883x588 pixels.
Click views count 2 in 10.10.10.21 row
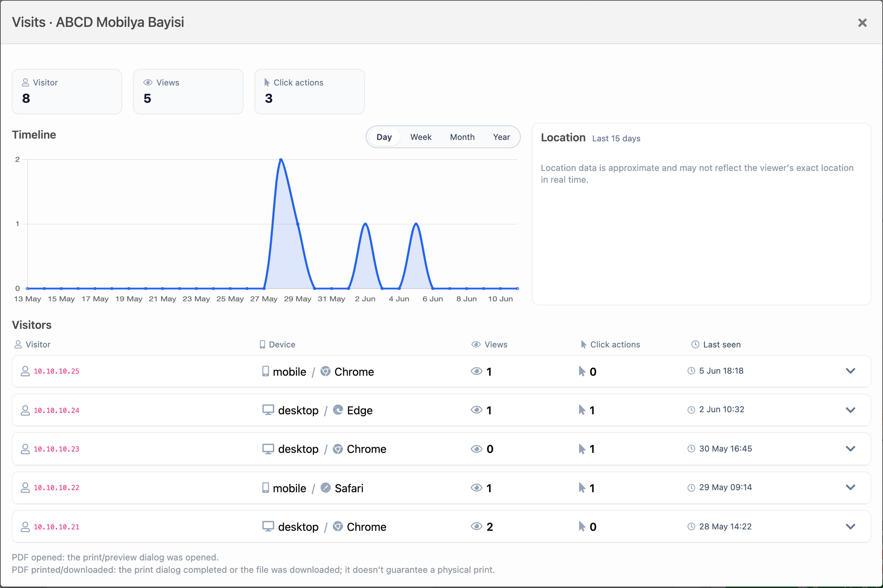(489, 527)
